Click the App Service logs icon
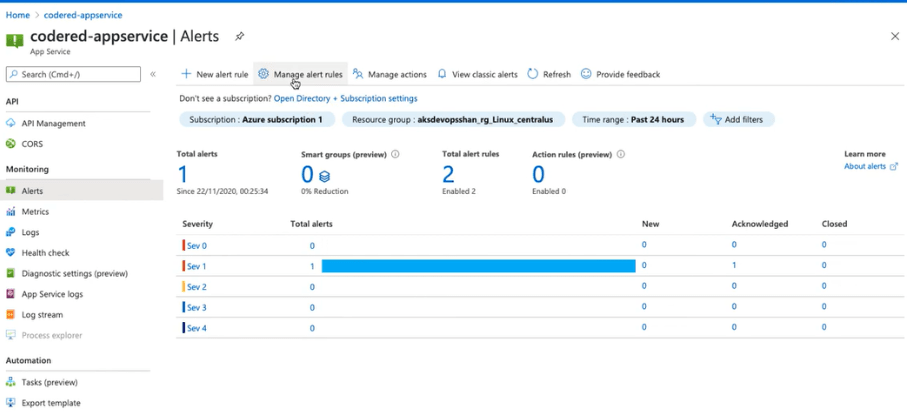The width and height of the screenshot is (907, 412). [x=10, y=294]
